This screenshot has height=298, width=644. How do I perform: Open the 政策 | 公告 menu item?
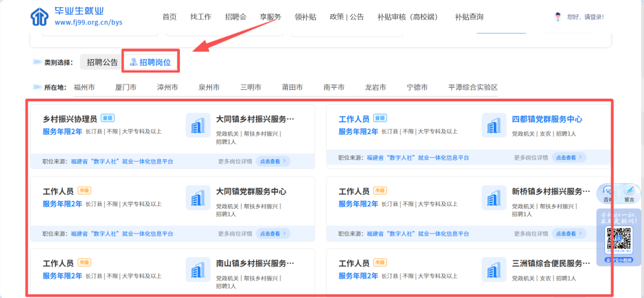(x=347, y=17)
